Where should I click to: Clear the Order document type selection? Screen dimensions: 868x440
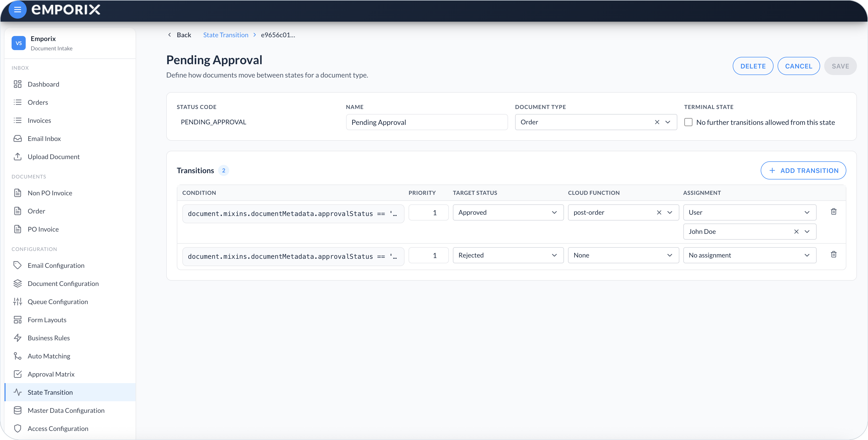pyautogui.click(x=657, y=122)
